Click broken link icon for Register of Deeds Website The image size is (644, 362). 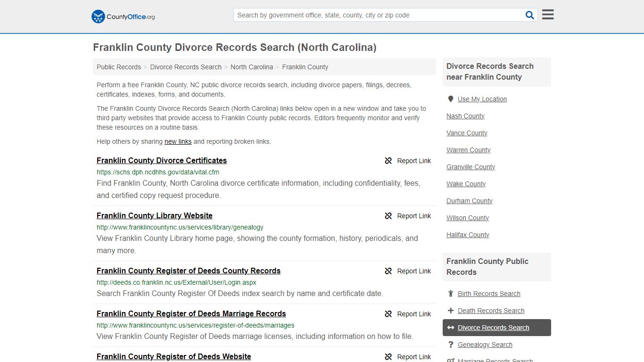[388, 357]
